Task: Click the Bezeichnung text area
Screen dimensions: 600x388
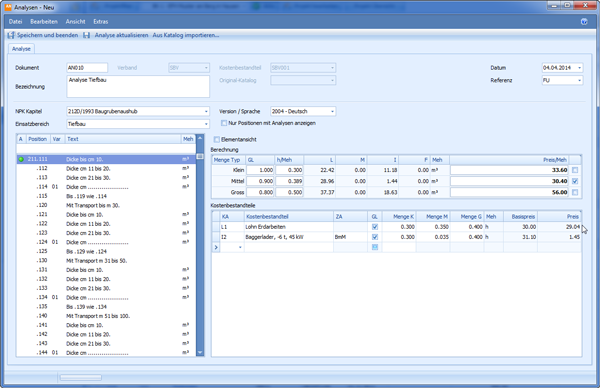Action: point(138,86)
